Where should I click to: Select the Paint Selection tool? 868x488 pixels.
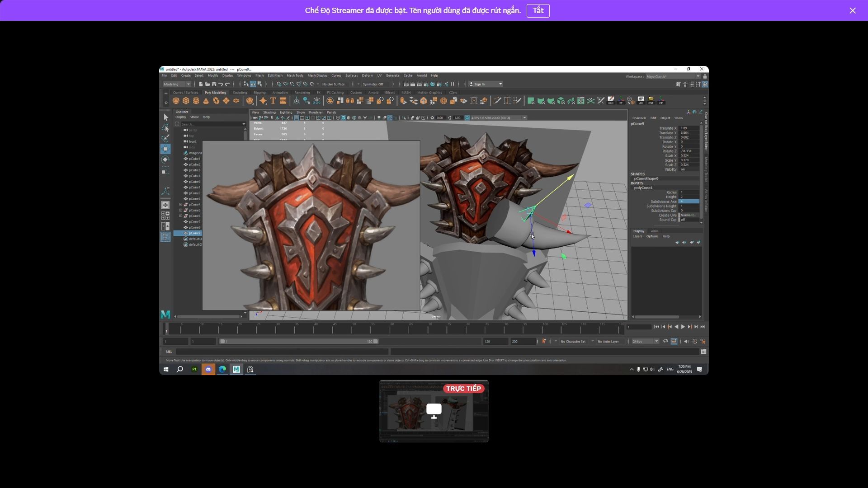coord(165,138)
